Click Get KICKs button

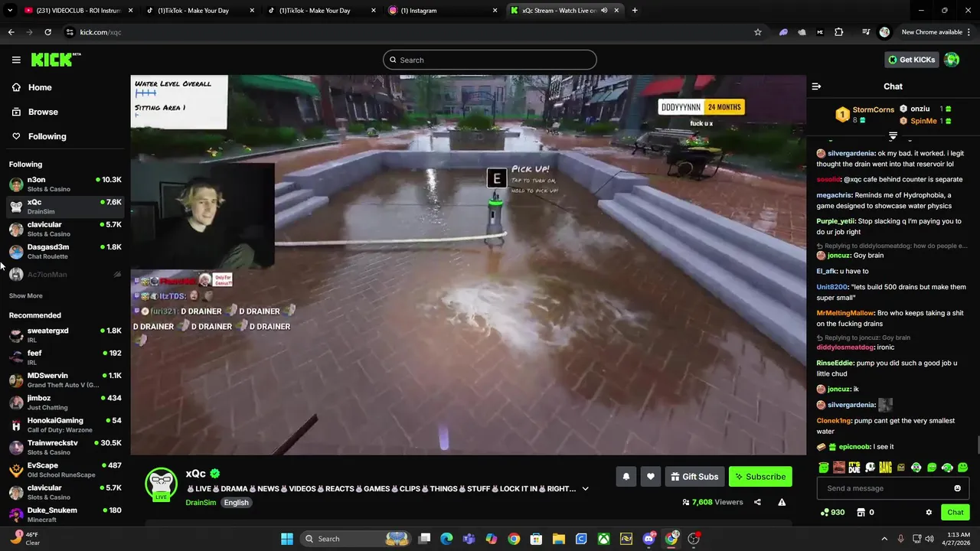[x=911, y=60]
